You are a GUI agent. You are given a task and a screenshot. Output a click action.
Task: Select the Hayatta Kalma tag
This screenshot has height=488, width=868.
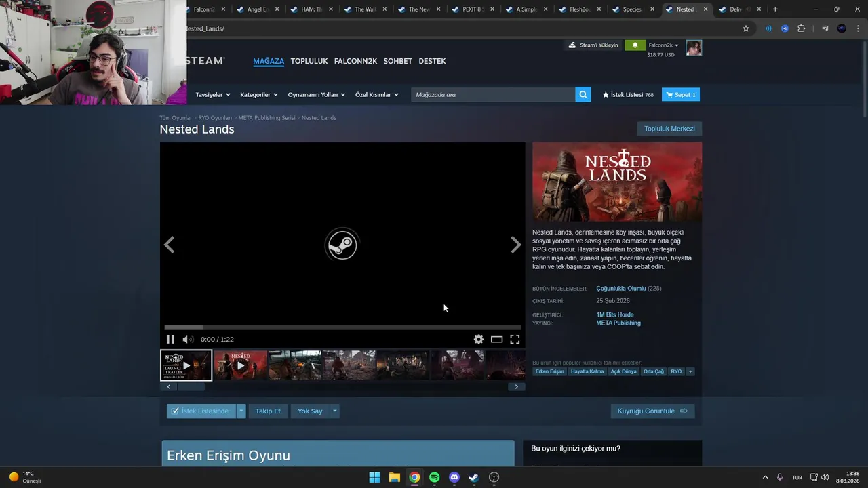click(587, 371)
